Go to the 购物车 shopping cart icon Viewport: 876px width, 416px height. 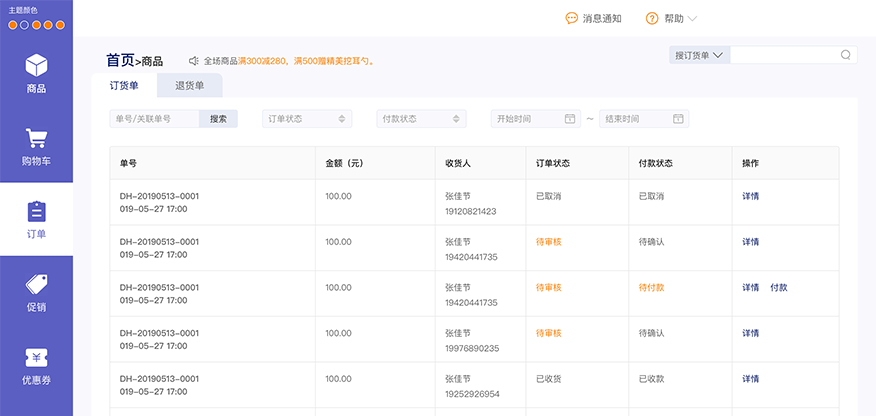[36, 139]
